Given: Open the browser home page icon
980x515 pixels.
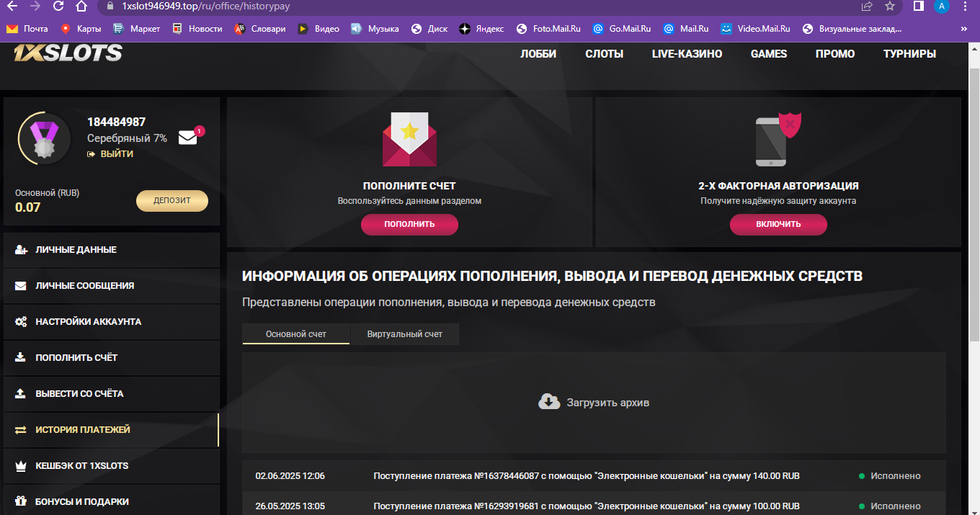Looking at the screenshot, I should (x=82, y=6).
